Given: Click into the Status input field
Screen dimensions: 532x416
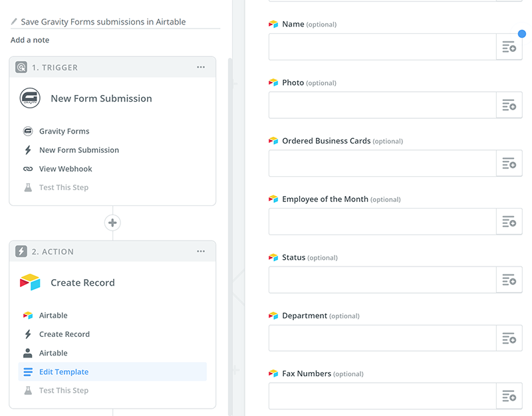Looking at the screenshot, I should click(382, 280).
